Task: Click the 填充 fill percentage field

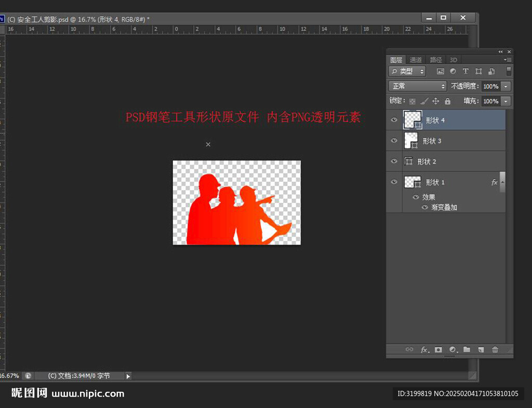Action: point(490,101)
